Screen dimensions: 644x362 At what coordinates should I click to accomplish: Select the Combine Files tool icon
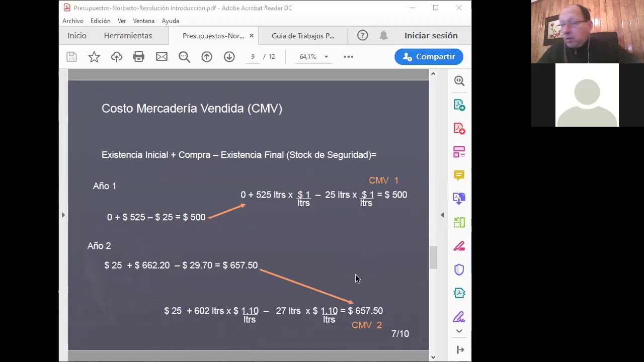(459, 199)
